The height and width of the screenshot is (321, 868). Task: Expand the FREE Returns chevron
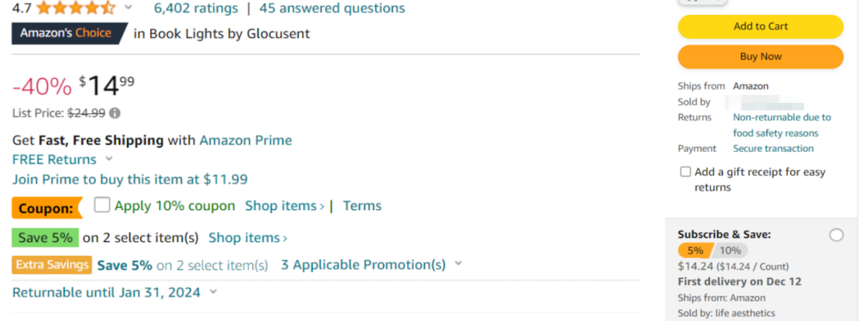point(109,159)
